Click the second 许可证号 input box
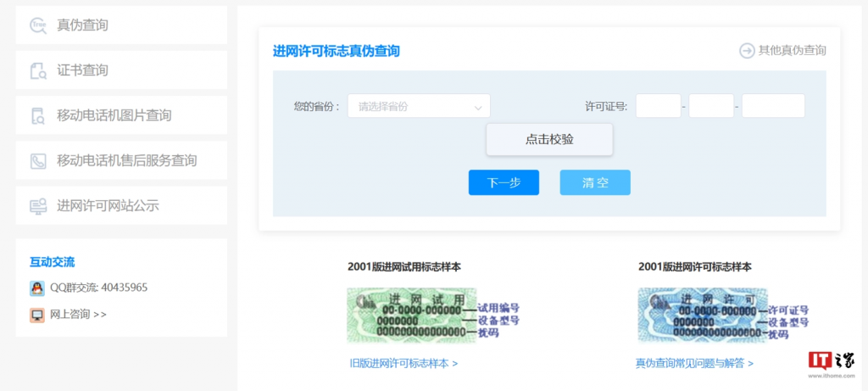Viewport: 868px width, 391px height. [711, 106]
